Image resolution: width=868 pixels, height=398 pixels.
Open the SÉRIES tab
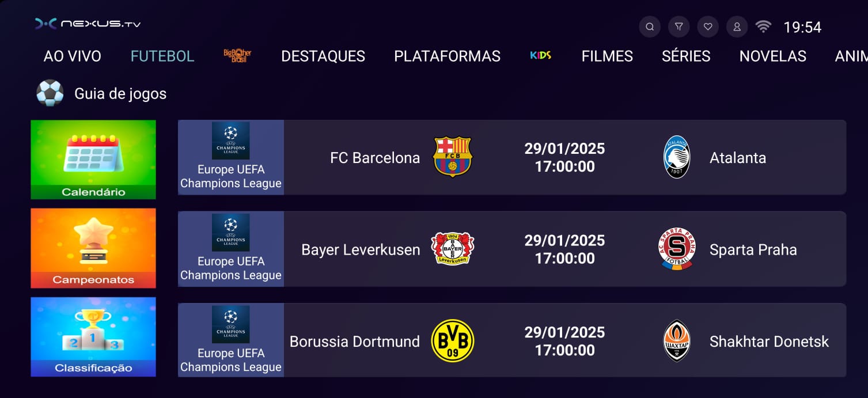coord(686,56)
